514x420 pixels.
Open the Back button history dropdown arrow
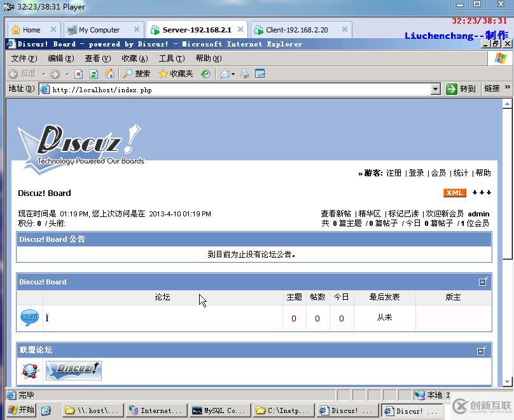[x=44, y=74]
